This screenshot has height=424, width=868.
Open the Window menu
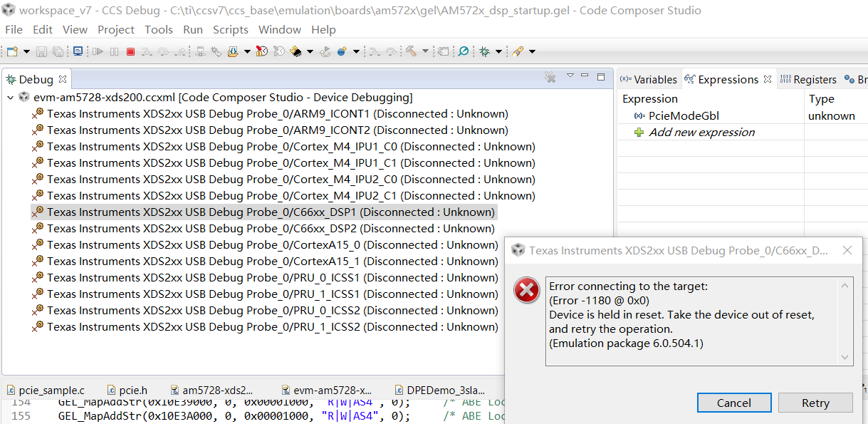click(x=280, y=29)
